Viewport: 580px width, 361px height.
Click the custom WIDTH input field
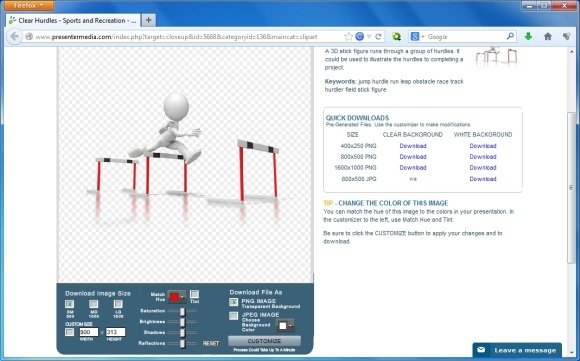[89, 332]
